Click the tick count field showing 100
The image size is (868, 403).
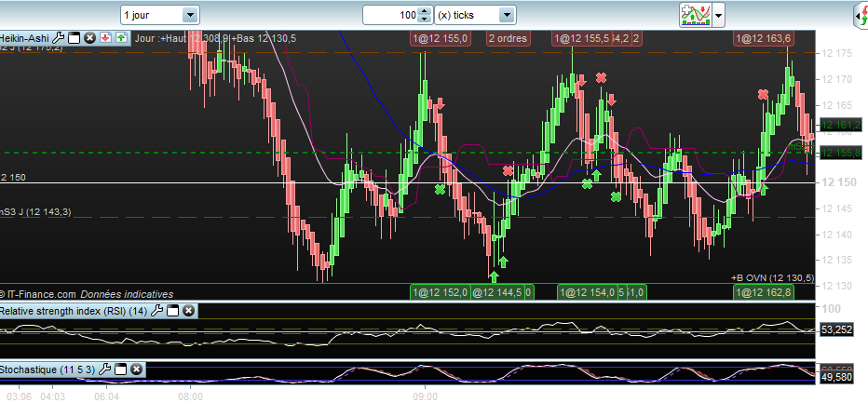pos(391,15)
